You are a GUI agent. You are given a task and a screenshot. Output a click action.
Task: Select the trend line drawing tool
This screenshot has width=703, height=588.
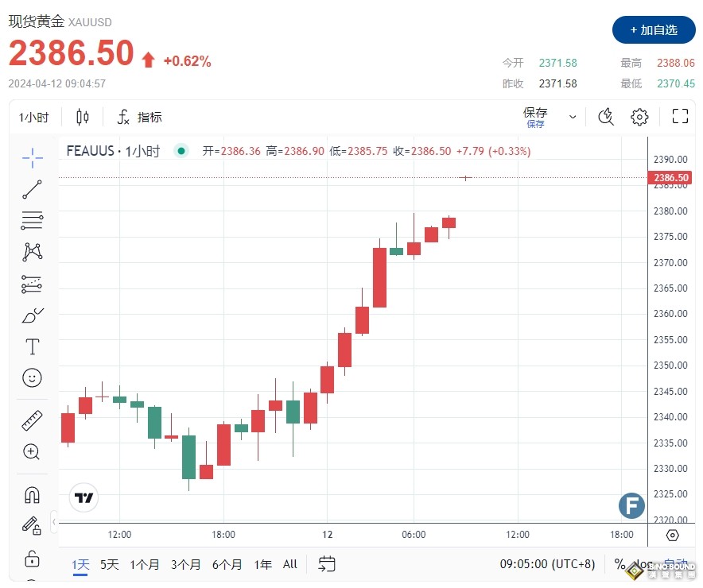pyautogui.click(x=32, y=189)
